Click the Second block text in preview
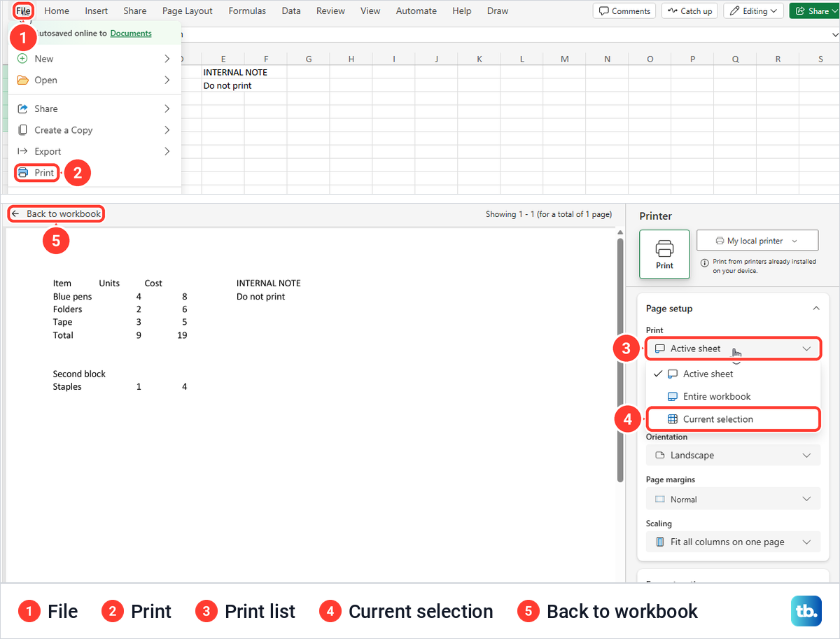This screenshot has height=639, width=840. (x=80, y=374)
